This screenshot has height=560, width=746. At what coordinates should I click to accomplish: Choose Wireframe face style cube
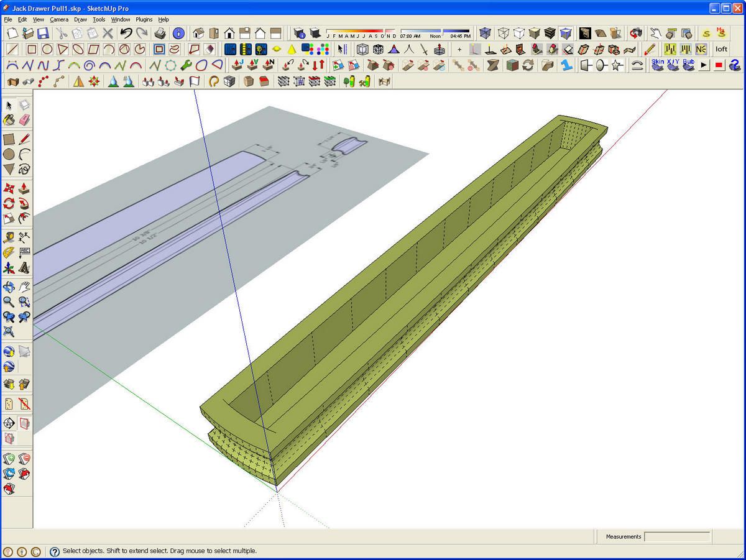503,33
